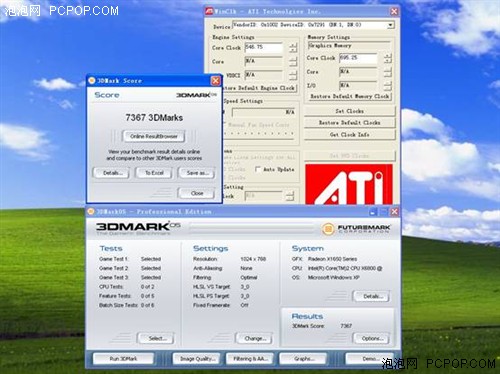The height and width of the screenshot is (374, 500).
Task: Click the Feature Tests 0 of 5 row
Action: pyautogui.click(x=127, y=296)
